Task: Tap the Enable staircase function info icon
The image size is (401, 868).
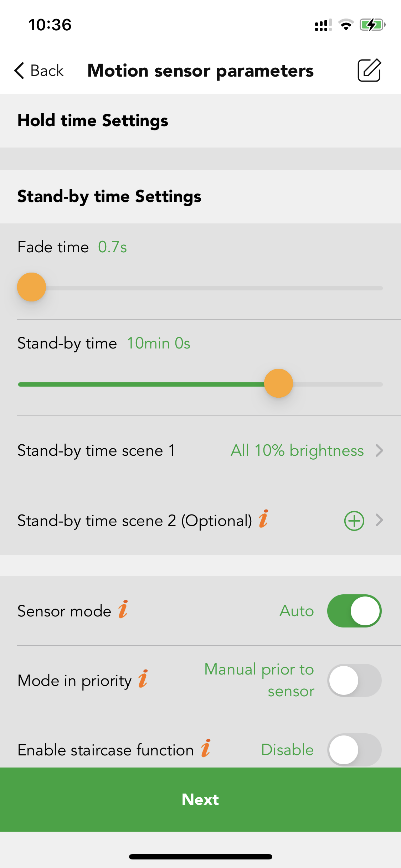Action: point(206,748)
